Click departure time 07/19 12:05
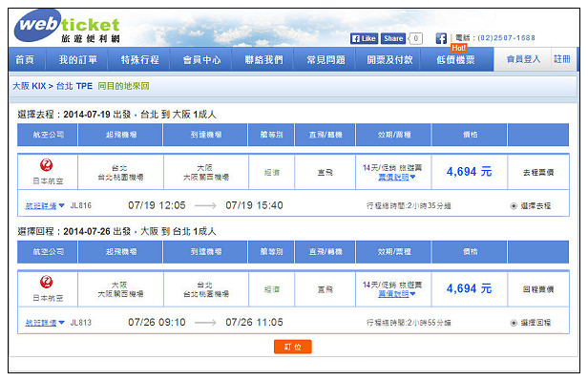588x381 pixels. (x=157, y=205)
